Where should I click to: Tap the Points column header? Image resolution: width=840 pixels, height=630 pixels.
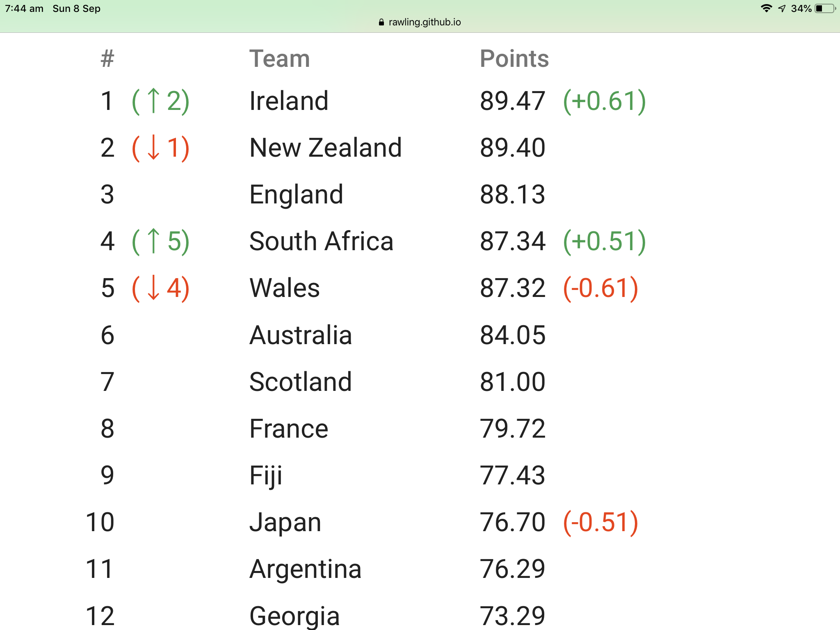point(514,59)
